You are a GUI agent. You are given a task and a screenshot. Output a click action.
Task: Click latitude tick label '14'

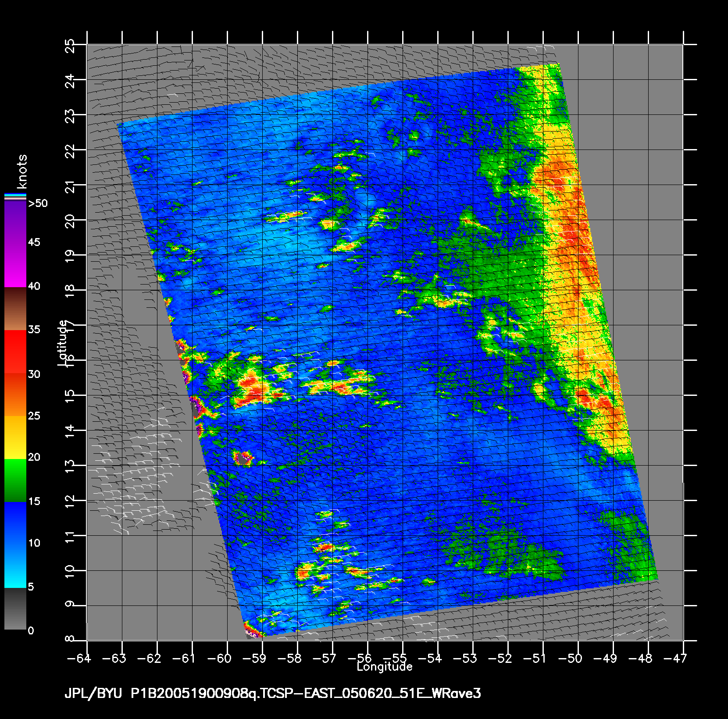pos(70,431)
